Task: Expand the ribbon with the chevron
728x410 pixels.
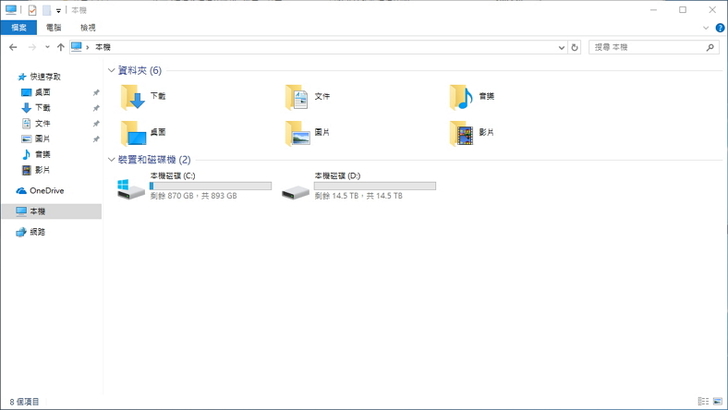Action: coord(706,28)
